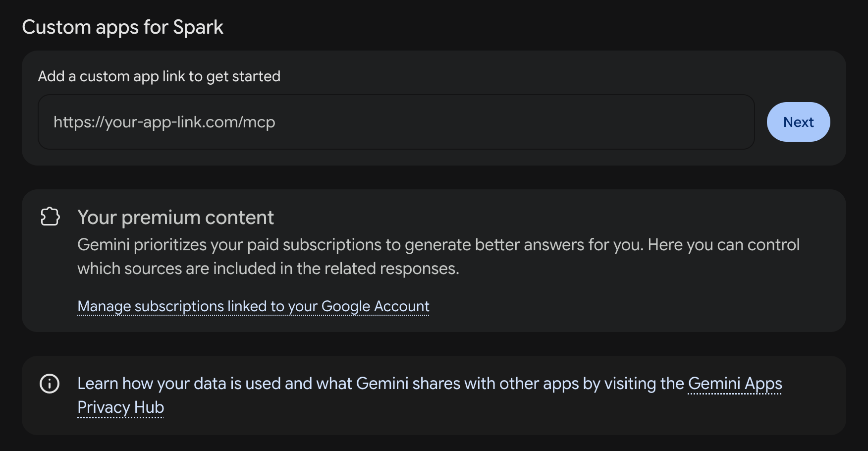Click the puzzle piece icon beside premium content

coord(50,217)
